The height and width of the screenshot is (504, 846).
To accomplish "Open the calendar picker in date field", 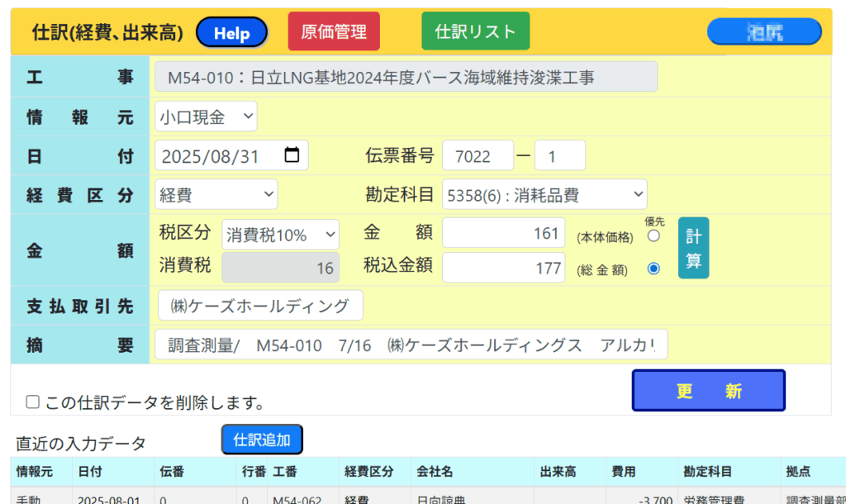I will click(292, 155).
